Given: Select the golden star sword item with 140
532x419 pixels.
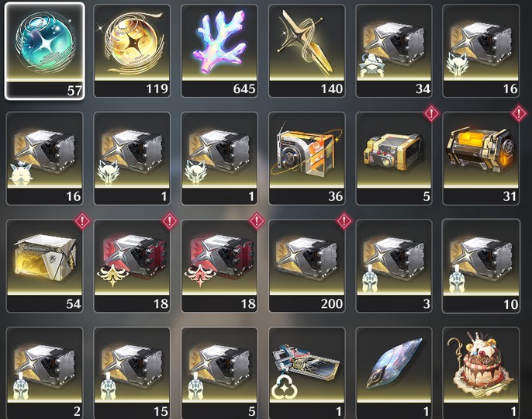Looking at the screenshot, I should 307,51.
